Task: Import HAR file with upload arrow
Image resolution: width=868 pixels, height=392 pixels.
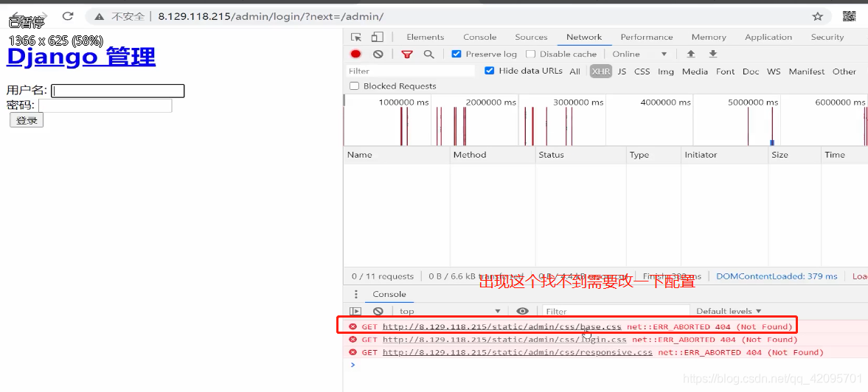Action: pyautogui.click(x=691, y=55)
